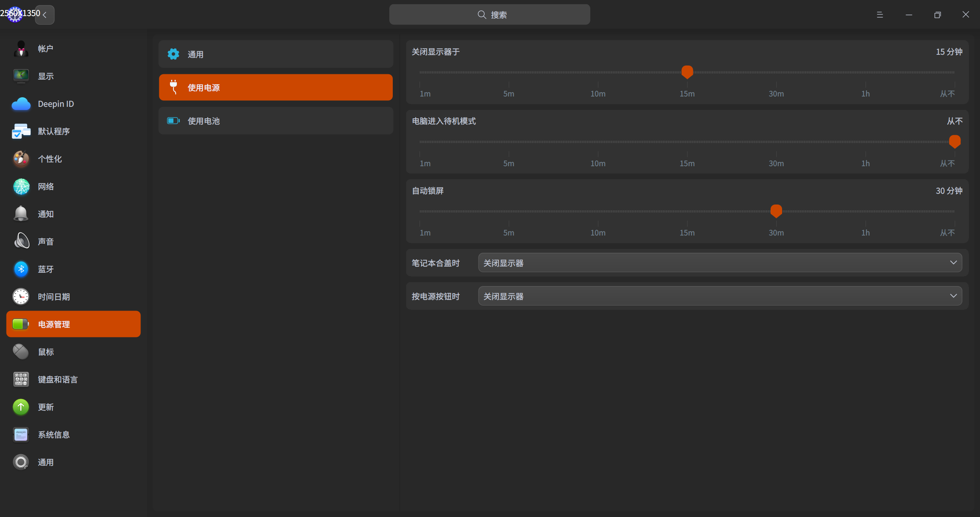The width and height of the screenshot is (980, 517).
Task: Click the 个性化 palette icon
Action: [21, 159]
